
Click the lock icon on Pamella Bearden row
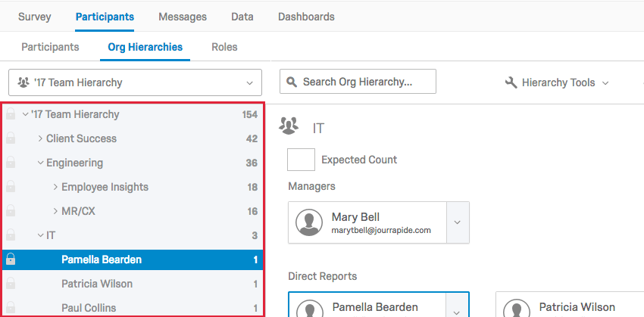11,260
